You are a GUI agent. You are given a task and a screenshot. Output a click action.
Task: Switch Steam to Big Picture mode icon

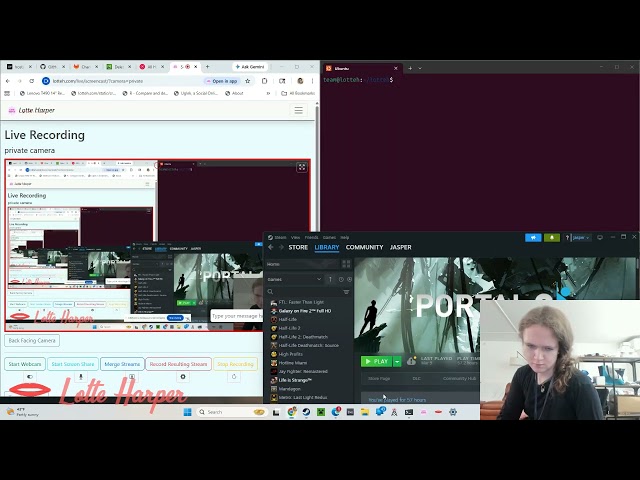coord(600,237)
